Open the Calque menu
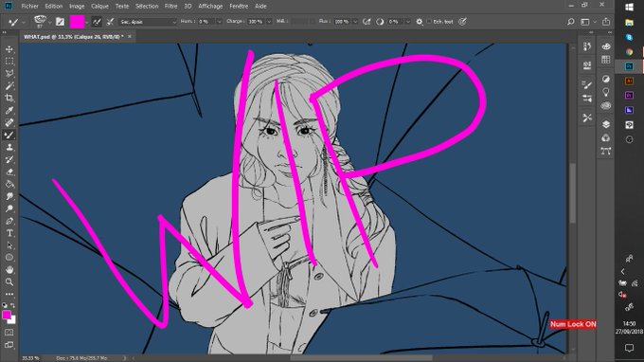The height and width of the screenshot is (362, 644). (99, 7)
